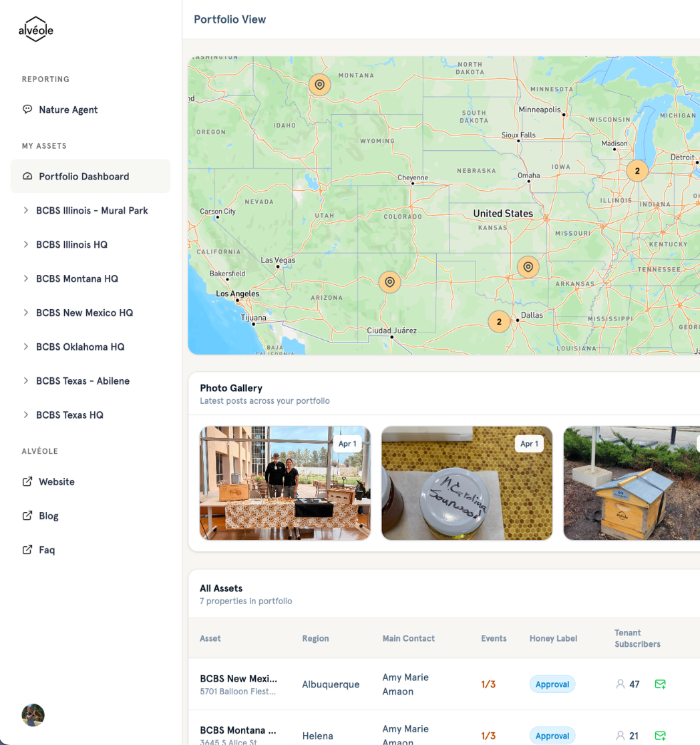Click events count 1/3 for Montana

pos(488,736)
